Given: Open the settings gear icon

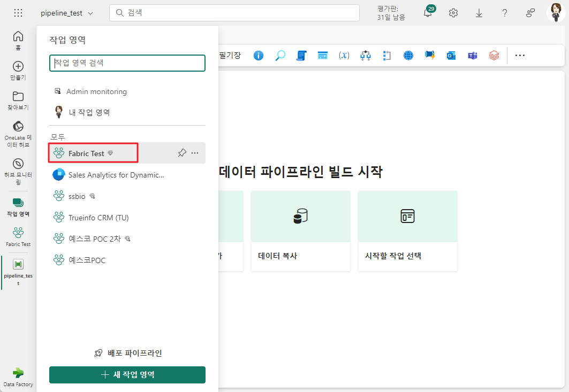Looking at the screenshot, I should point(453,13).
